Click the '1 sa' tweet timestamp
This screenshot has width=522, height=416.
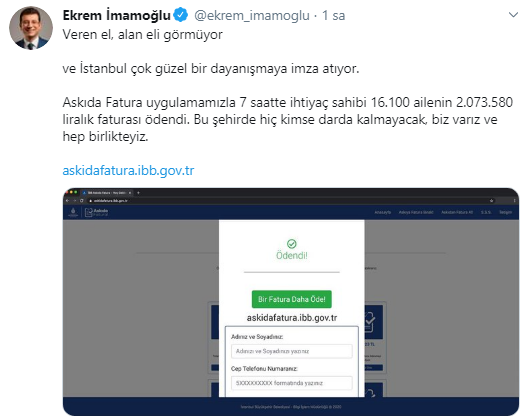pos(333,15)
